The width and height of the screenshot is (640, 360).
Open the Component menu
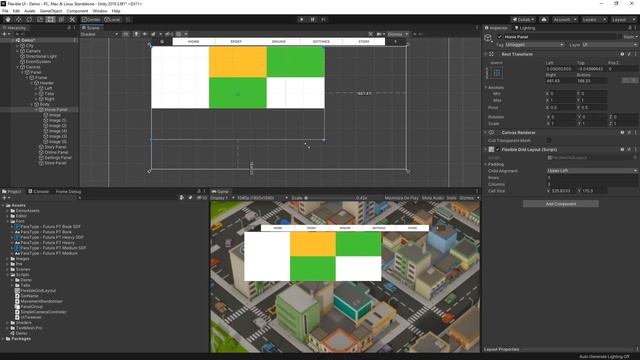[77, 11]
